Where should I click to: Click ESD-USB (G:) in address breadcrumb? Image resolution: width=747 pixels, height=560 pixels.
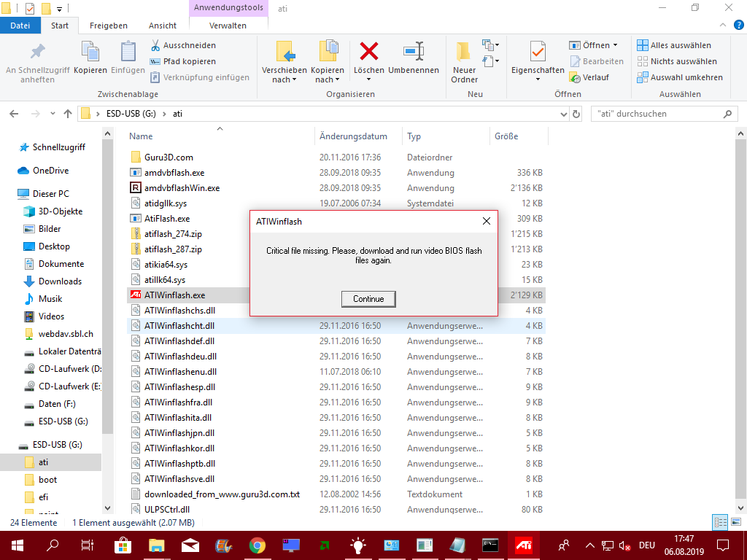(131, 114)
